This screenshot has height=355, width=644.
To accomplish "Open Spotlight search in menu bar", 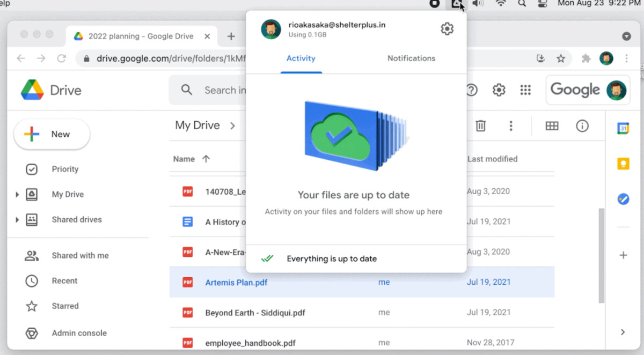I will pyautogui.click(x=522, y=4).
